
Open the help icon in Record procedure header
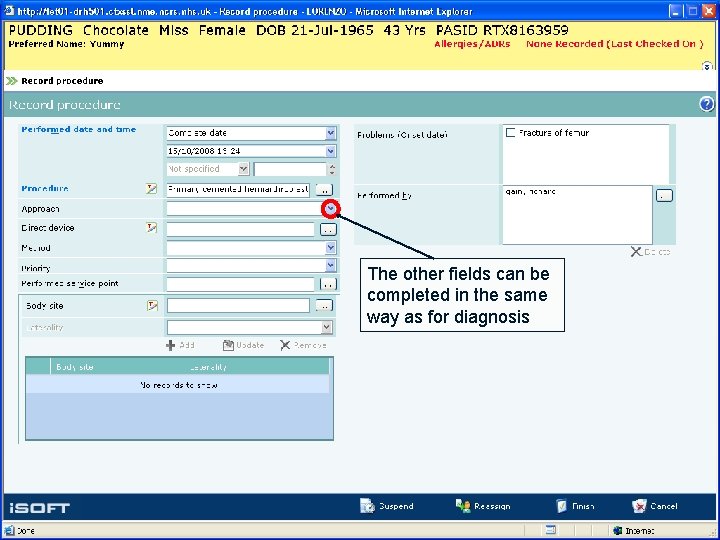(x=707, y=104)
